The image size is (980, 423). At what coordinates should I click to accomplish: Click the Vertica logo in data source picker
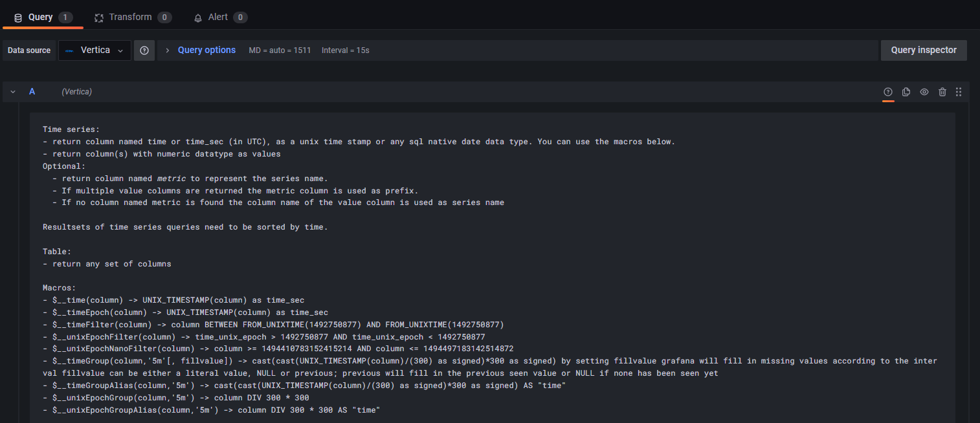69,50
